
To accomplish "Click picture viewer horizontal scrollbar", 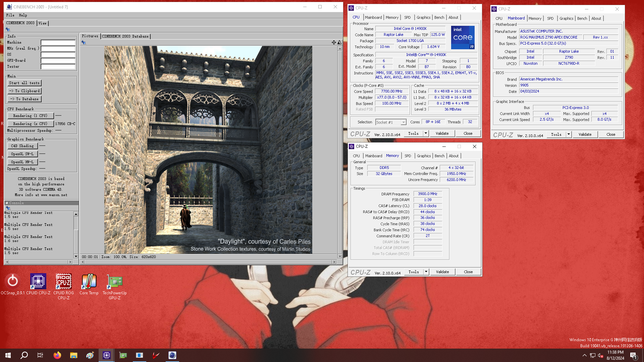I will tap(208, 262).
